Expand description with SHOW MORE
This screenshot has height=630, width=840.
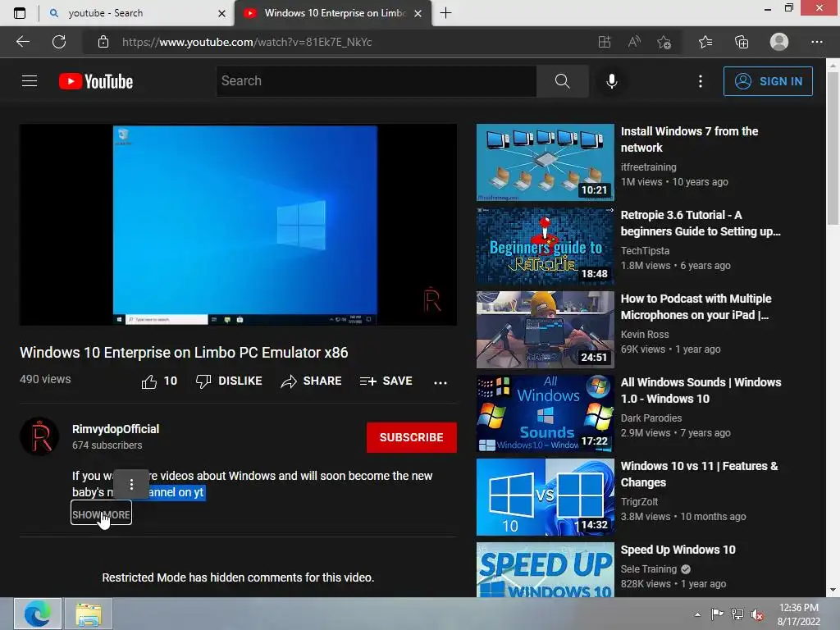click(101, 514)
